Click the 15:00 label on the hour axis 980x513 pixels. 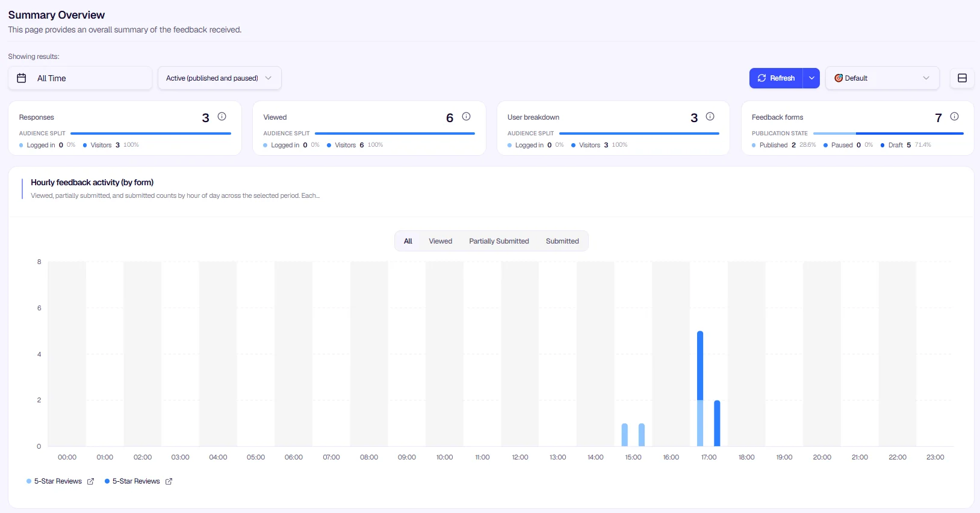click(x=633, y=457)
